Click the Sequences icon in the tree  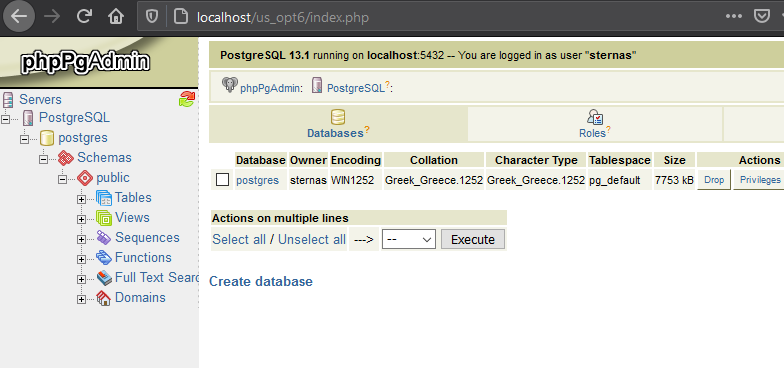click(104, 238)
